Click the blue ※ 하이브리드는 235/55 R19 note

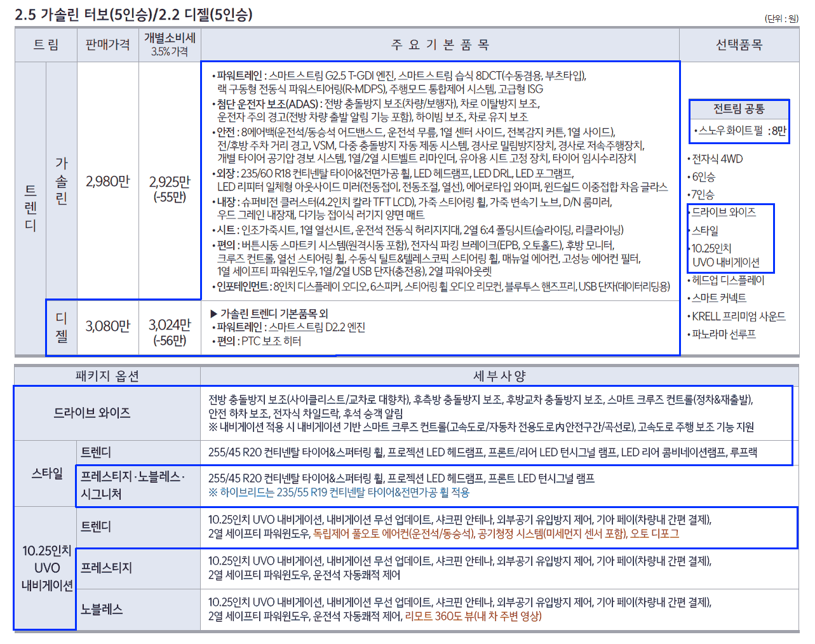tap(339, 492)
